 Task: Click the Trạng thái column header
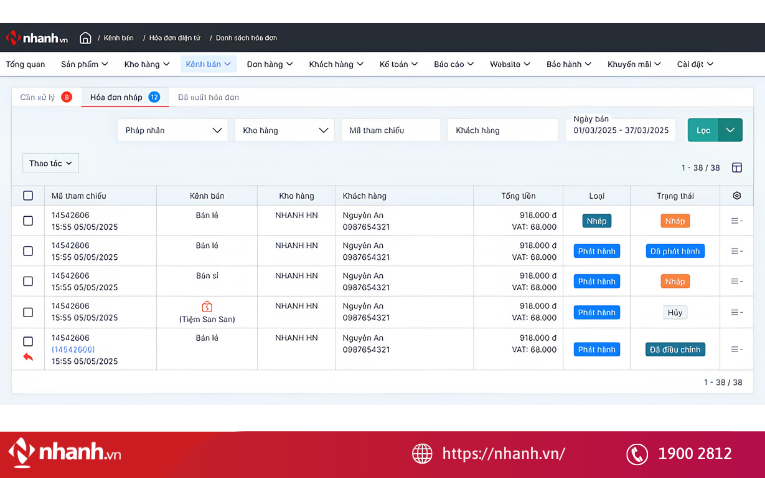coord(675,196)
